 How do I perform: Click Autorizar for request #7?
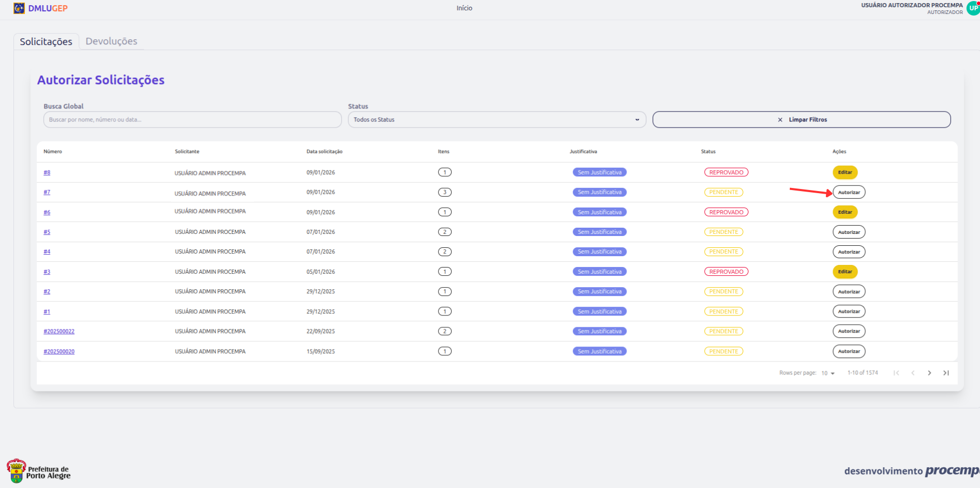[x=849, y=193]
